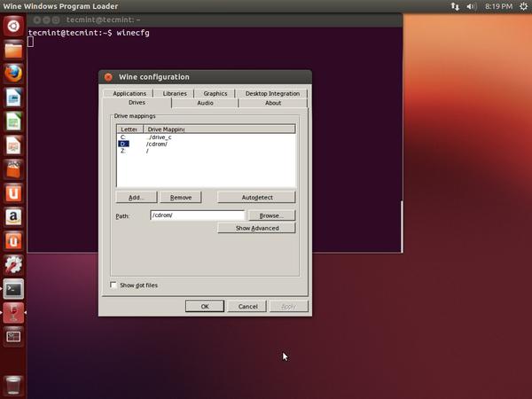Viewport: 532px width, 399px height.
Task: Click the Autodetect button
Action: (x=256, y=197)
